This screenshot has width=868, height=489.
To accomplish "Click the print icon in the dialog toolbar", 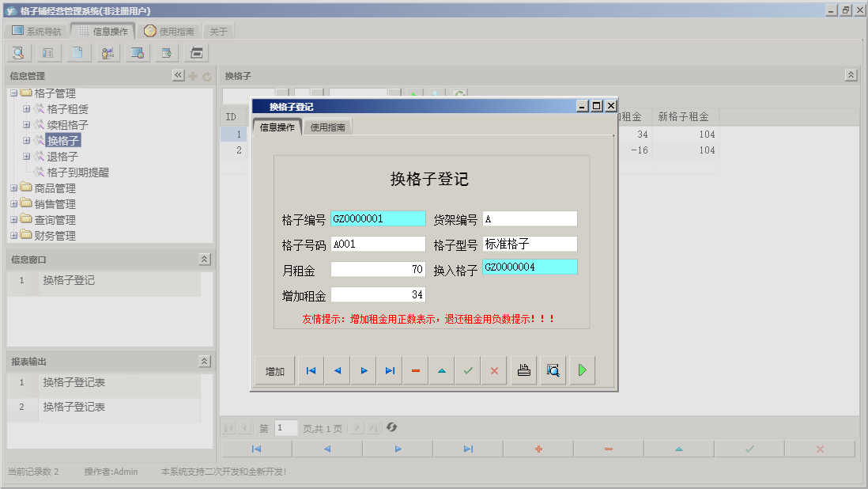I will [523, 370].
